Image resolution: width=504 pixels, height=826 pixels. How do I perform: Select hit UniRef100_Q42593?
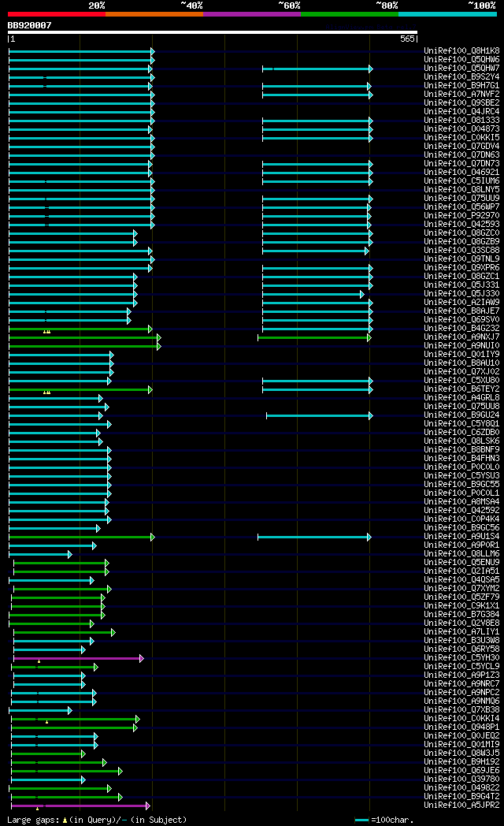pyautogui.click(x=462, y=225)
